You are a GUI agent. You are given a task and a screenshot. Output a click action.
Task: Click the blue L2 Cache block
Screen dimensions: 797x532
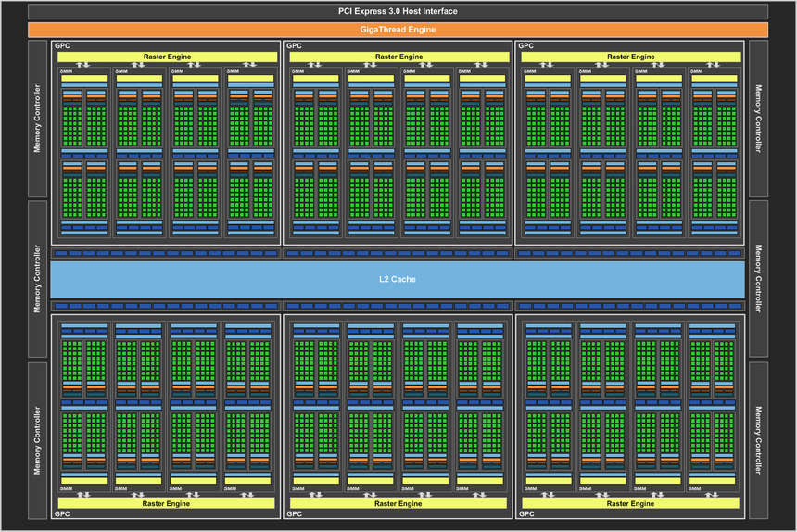pyautogui.click(x=398, y=279)
